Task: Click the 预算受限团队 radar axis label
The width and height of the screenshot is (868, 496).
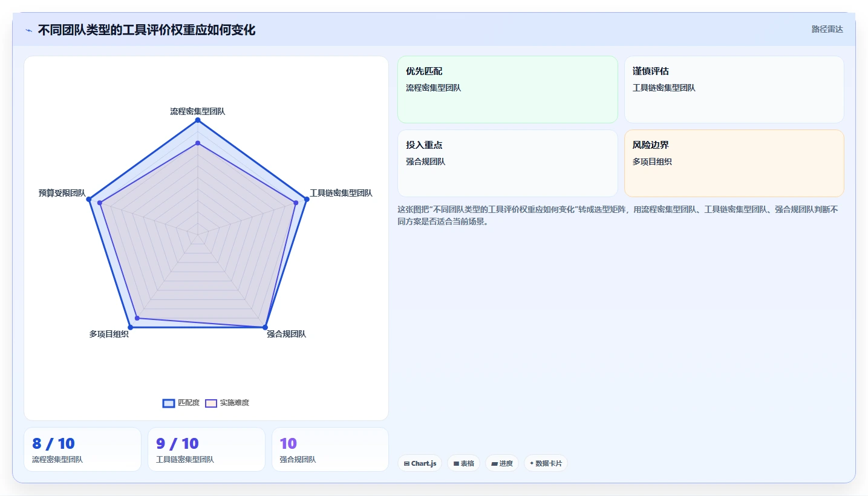Action: pos(62,193)
